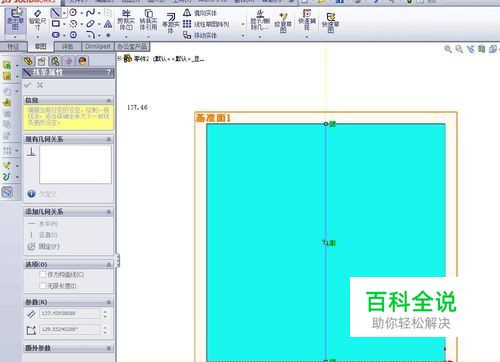
Task: Switch to the Sketch tab
Action: 41,46
